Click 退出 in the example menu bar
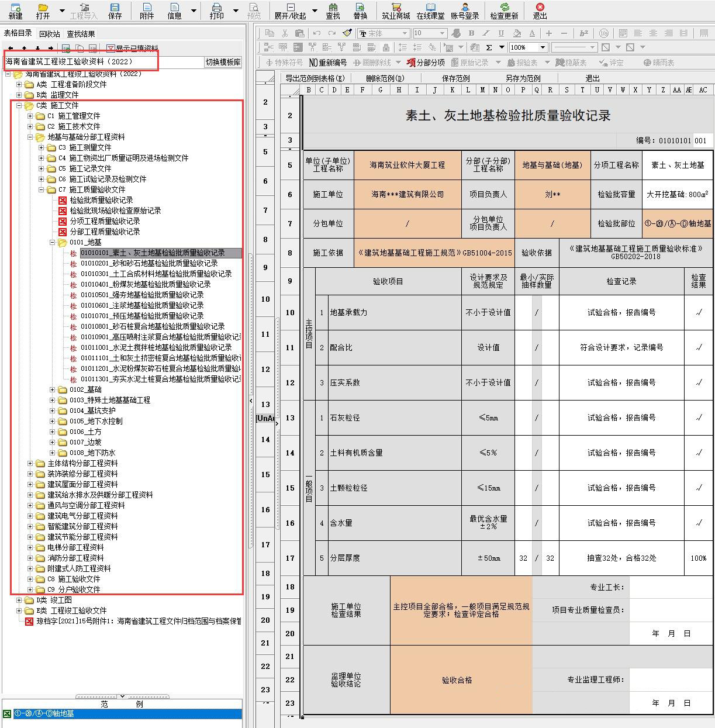 click(x=593, y=78)
